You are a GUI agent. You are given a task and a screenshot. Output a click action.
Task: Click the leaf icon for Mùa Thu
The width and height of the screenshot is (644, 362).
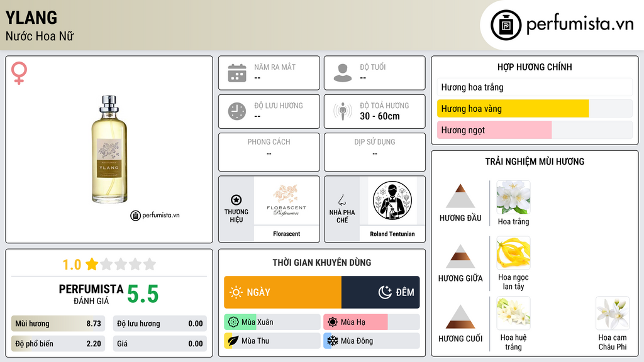click(x=233, y=341)
